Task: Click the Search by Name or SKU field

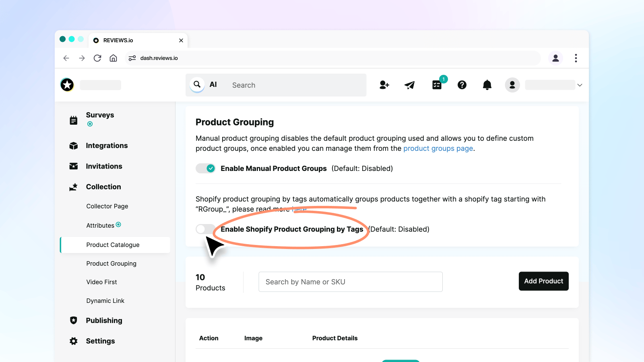Action: coord(350,282)
